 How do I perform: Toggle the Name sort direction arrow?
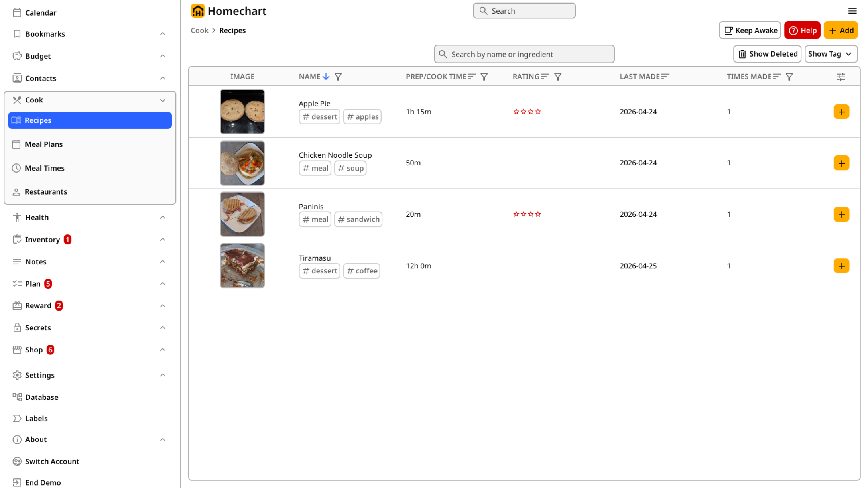pos(326,77)
